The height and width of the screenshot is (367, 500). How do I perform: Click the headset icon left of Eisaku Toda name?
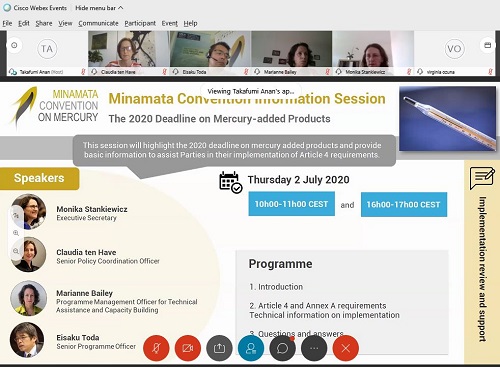coord(176,72)
